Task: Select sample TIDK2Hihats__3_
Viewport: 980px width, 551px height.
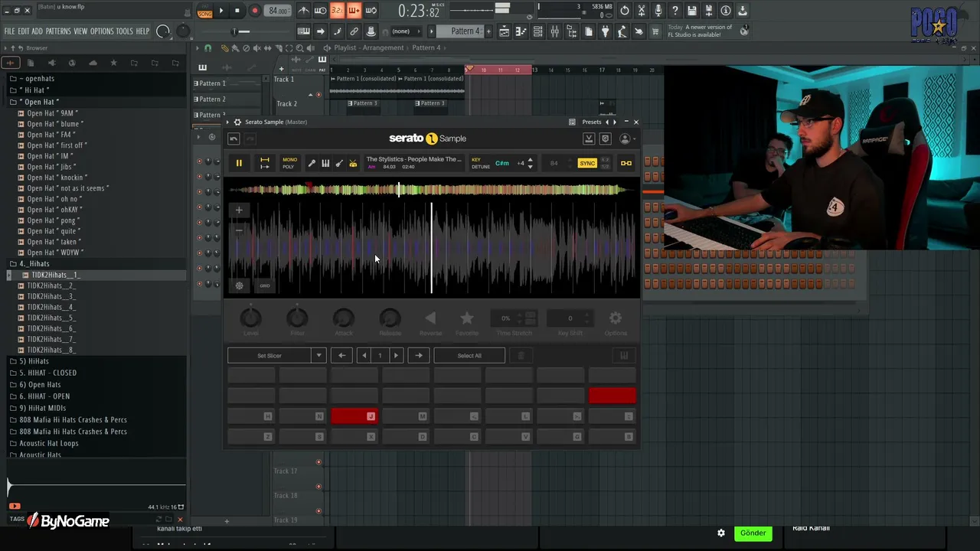Action: [x=51, y=296]
